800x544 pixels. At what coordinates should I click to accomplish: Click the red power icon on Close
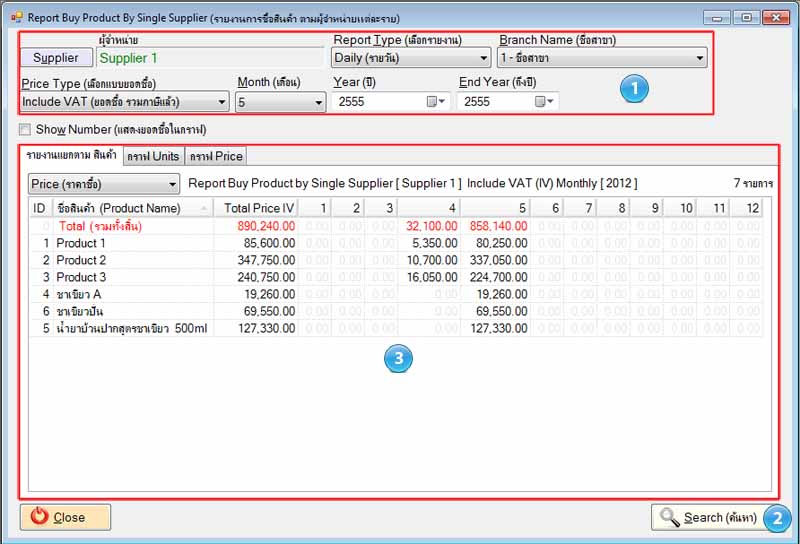point(40,517)
